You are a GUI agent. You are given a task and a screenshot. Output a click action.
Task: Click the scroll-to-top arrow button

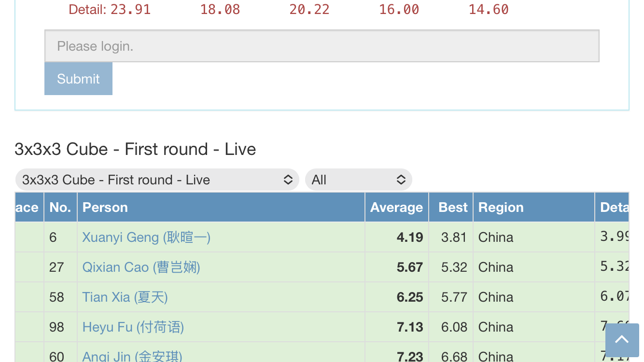tap(622, 340)
